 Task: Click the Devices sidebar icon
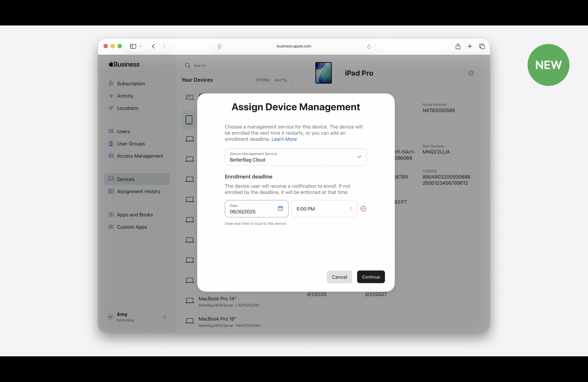point(111,179)
